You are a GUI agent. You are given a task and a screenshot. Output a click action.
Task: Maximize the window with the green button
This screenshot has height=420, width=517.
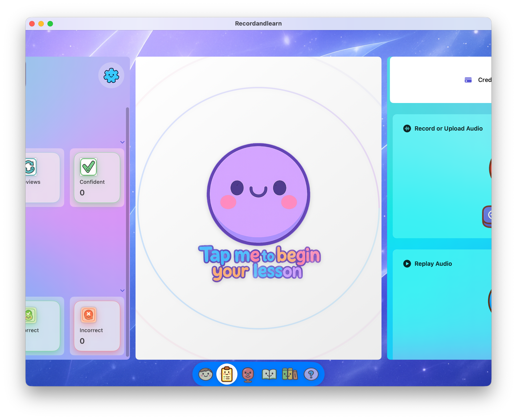[50, 24]
